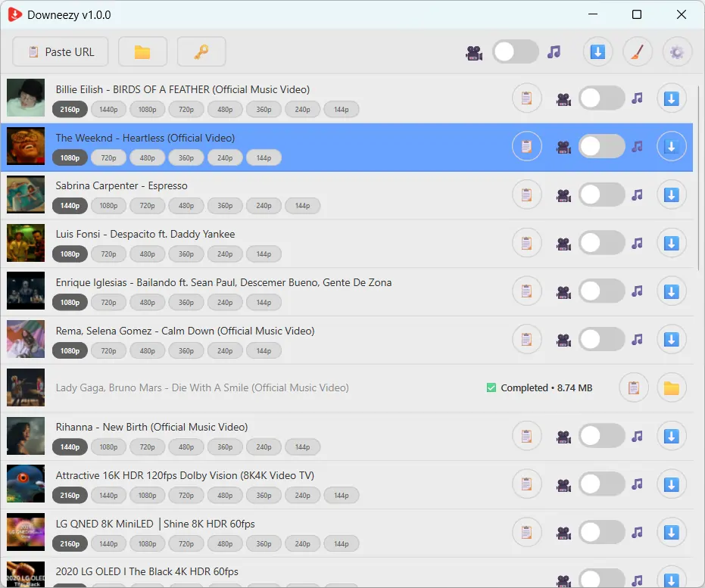
Task: Click the Enrique Iglesias Bailando thumbnail
Action: tap(26, 291)
